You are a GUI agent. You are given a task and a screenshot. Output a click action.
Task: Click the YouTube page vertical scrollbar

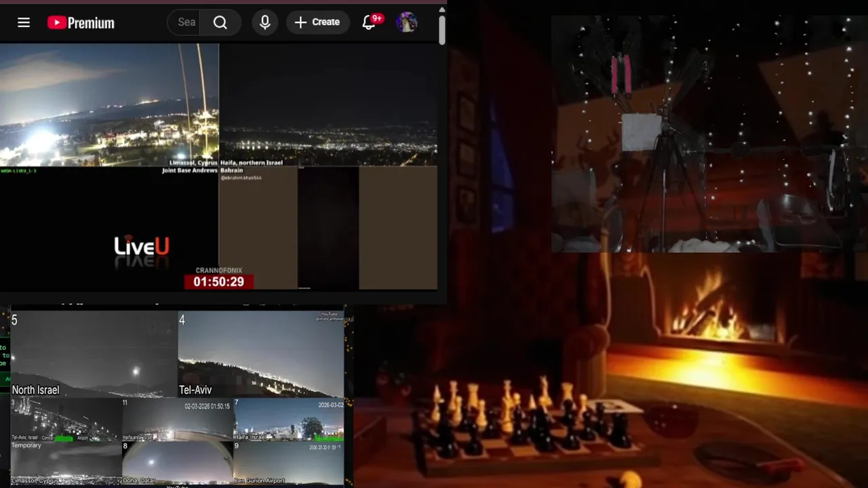[x=442, y=30]
